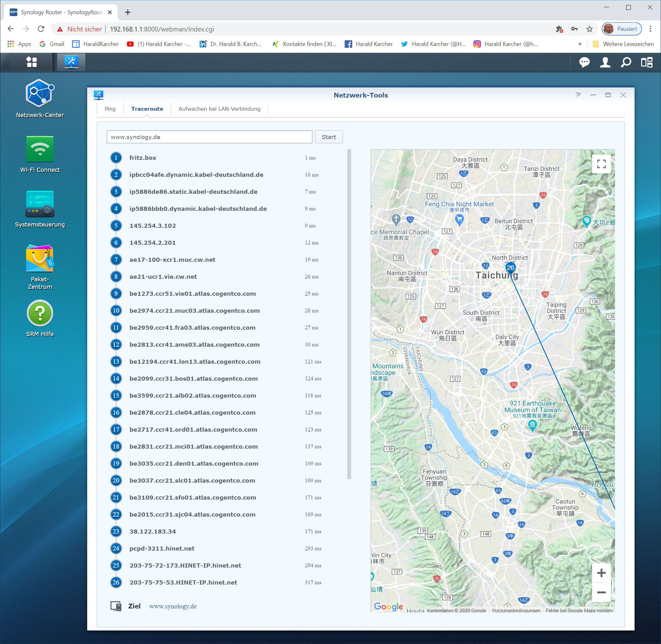Screen dimensions: 661x644
Task: Open the widgets panel icon
Action: tap(647, 62)
